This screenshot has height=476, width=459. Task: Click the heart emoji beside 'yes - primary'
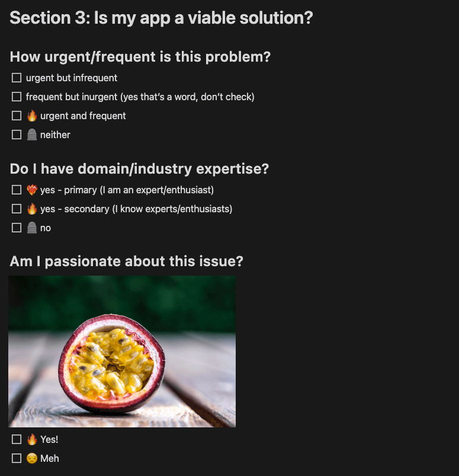click(32, 190)
